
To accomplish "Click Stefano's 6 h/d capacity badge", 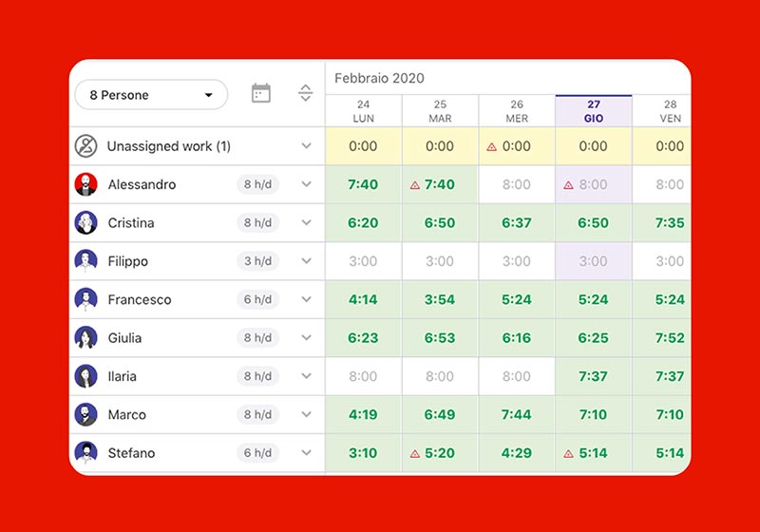I will (257, 453).
